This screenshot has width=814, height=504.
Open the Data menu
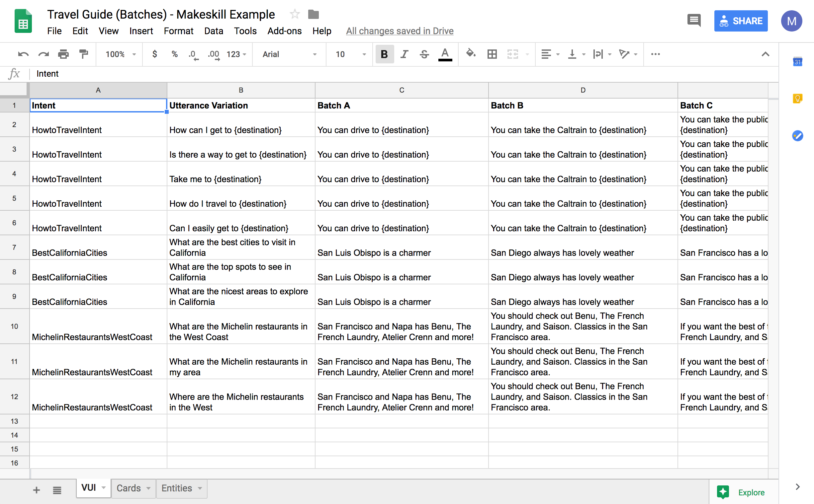(214, 31)
